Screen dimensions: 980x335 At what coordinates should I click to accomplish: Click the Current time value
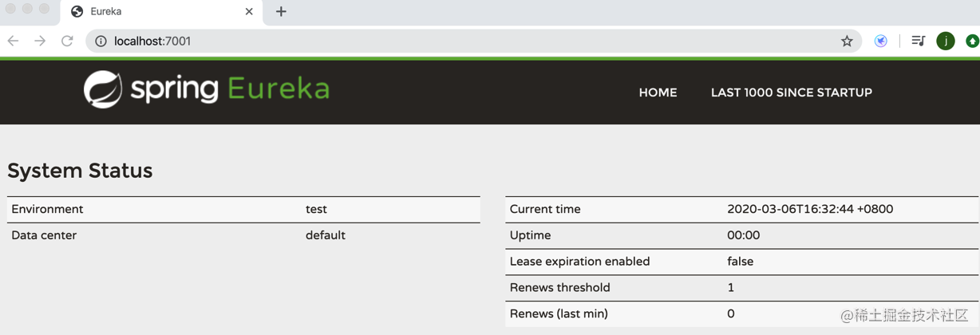(x=810, y=209)
